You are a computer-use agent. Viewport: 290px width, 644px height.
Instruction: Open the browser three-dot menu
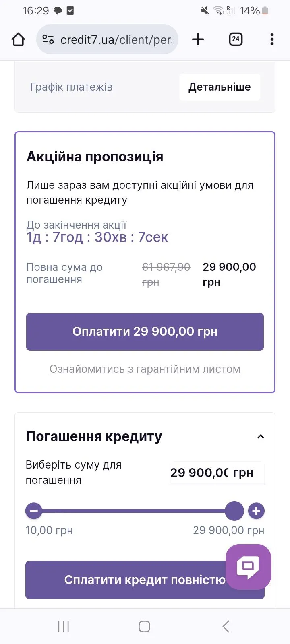click(272, 39)
